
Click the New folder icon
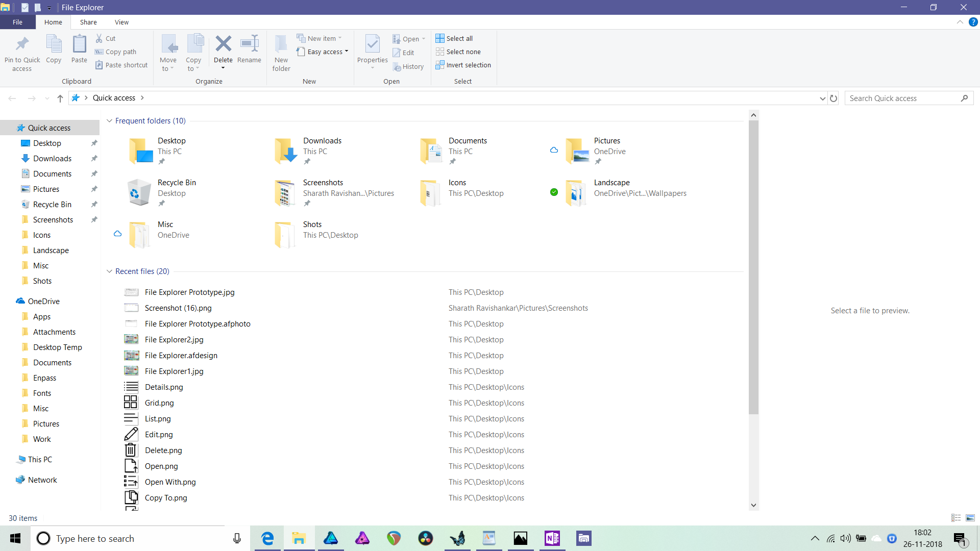coord(281,44)
